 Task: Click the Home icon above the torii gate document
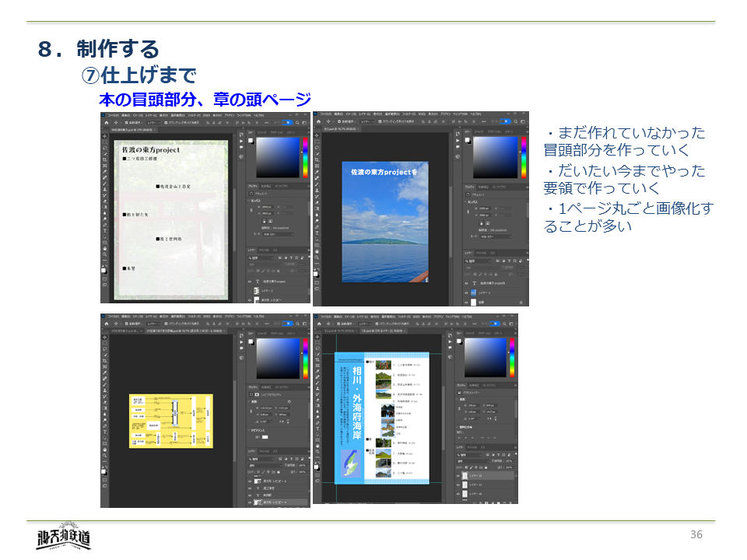[x=105, y=122]
